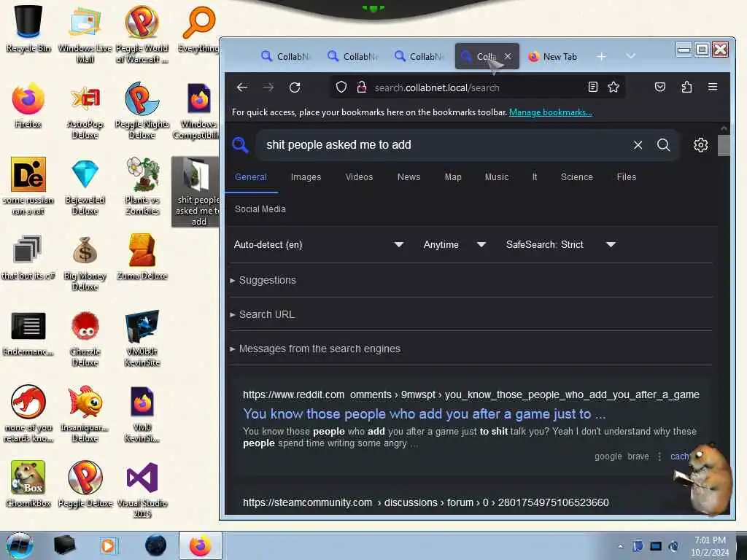Select the Chuzzle Deluxe desktop icon

pos(85,338)
